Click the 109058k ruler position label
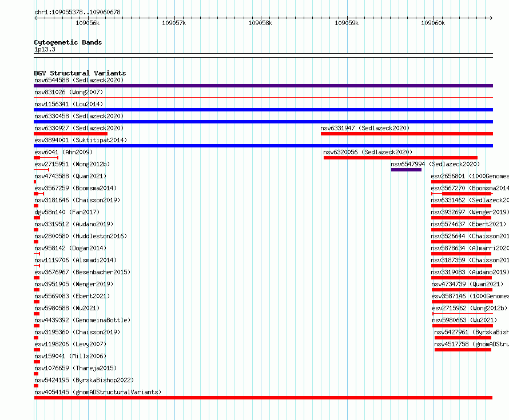The width and height of the screenshot is (509, 420). click(x=260, y=23)
